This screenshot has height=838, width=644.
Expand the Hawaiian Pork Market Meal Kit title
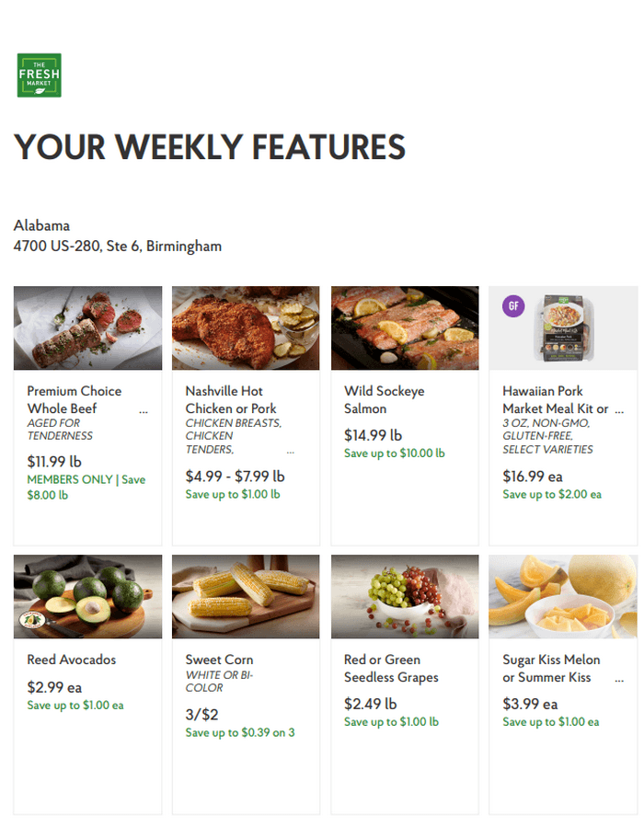tap(618, 408)
